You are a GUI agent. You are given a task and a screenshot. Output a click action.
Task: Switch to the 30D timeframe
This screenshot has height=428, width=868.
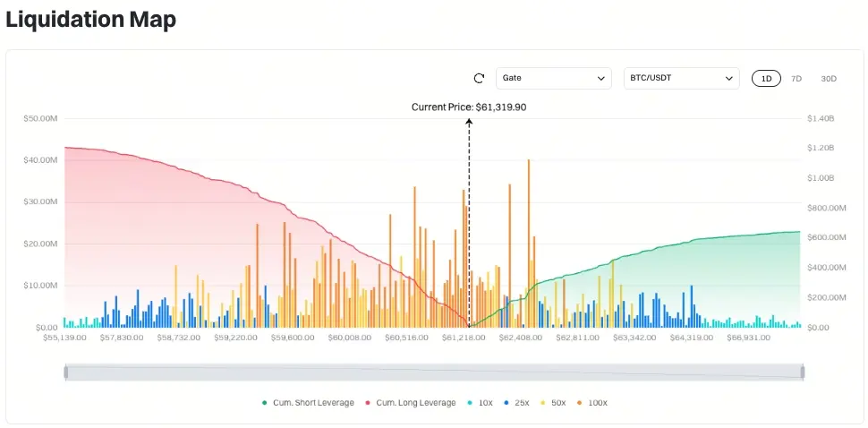pyautogui.click(x=829, y=79)
